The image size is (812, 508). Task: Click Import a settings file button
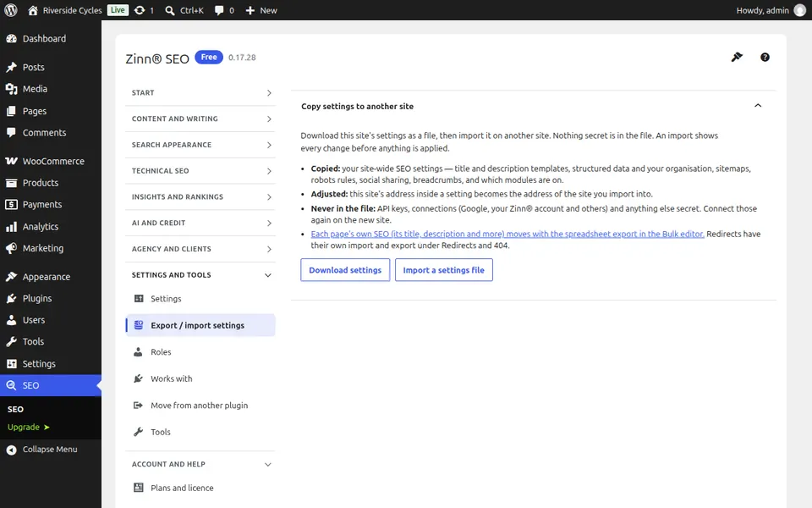pos(444,270)
